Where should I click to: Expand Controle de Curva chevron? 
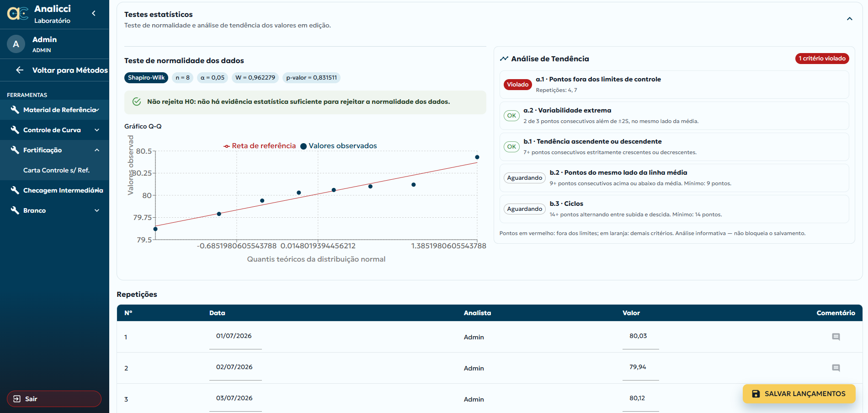pyautogui.click(x=97, y=130)
